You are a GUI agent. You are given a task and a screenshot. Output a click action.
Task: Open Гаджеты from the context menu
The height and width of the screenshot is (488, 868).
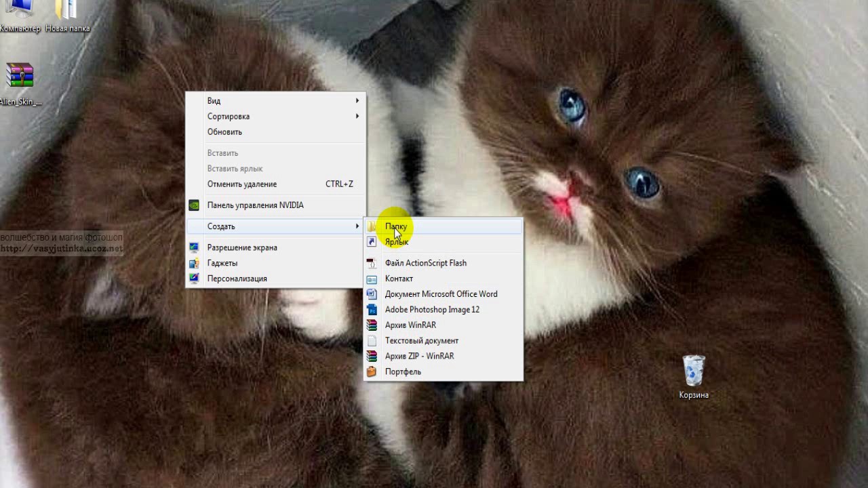[x=275, y=263]
